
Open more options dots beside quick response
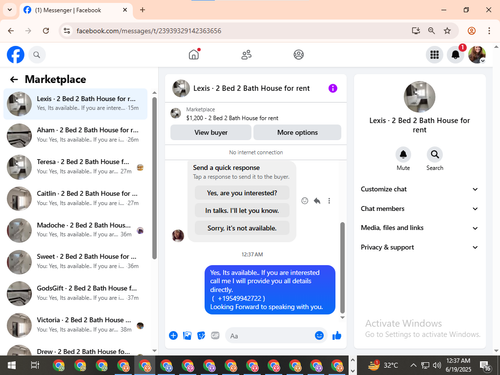pos(329,201)
